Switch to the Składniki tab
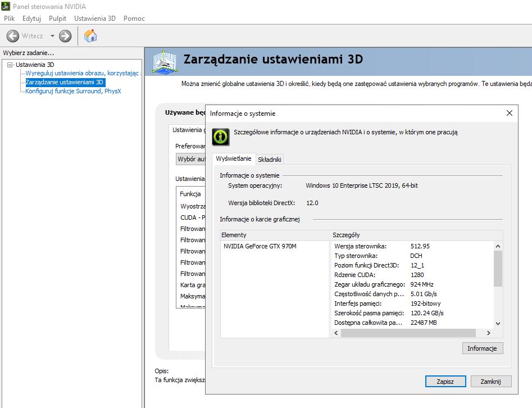Viewport: 532px width, 408px height. click(270, 159)
